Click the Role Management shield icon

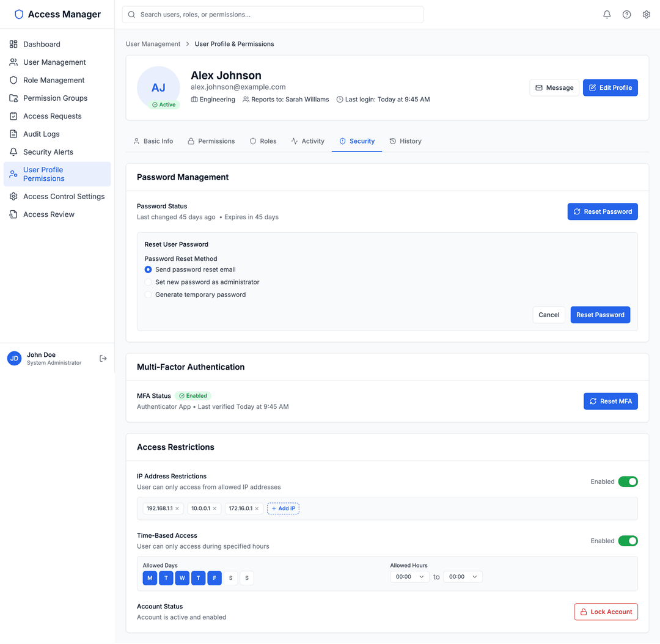coord(13,80)
